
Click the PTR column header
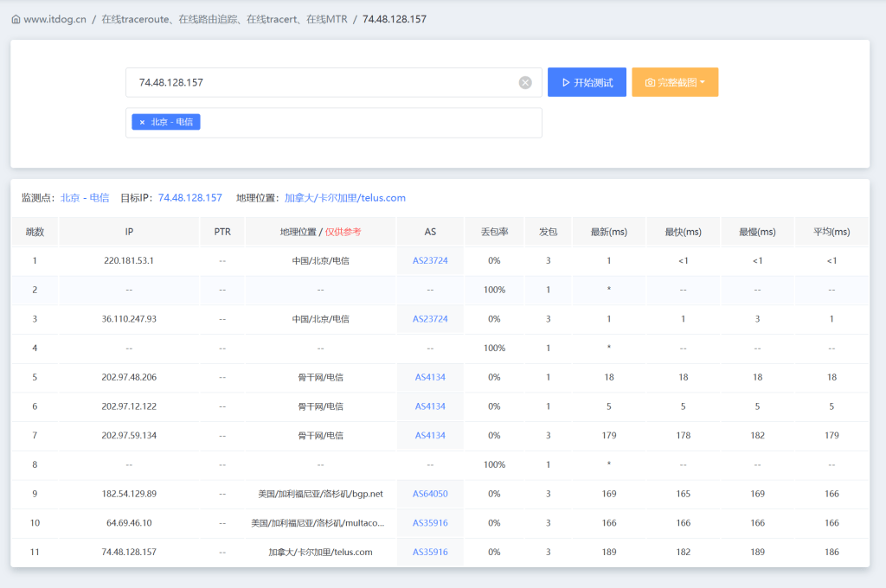[222, 232]
